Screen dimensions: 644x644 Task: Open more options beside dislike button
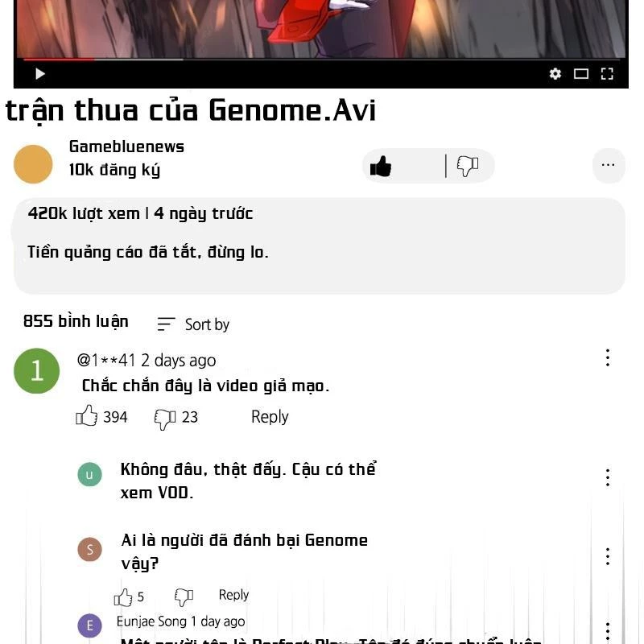609,165
